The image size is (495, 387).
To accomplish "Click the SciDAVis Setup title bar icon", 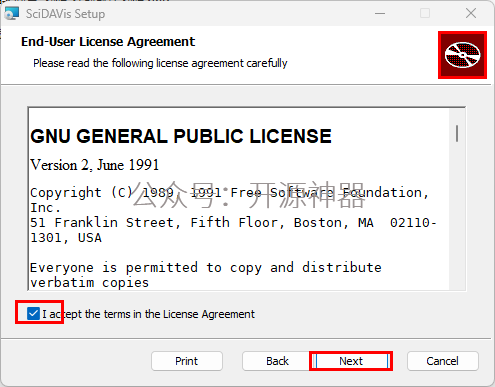I will (x=12, y=14).
